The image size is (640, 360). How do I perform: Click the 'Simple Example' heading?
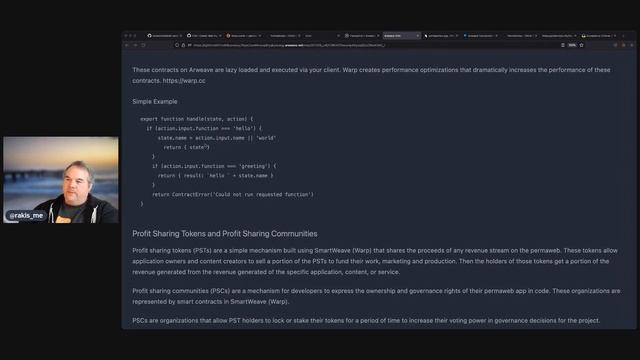[x=155, y=102]
